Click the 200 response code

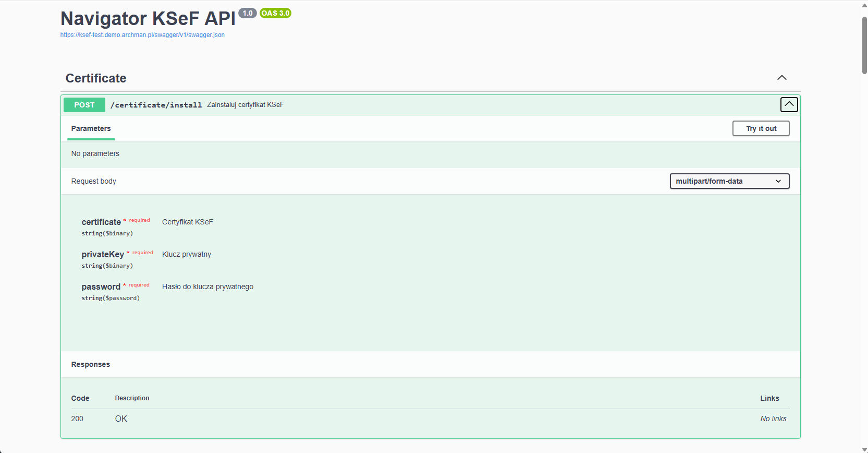point(77,419)
